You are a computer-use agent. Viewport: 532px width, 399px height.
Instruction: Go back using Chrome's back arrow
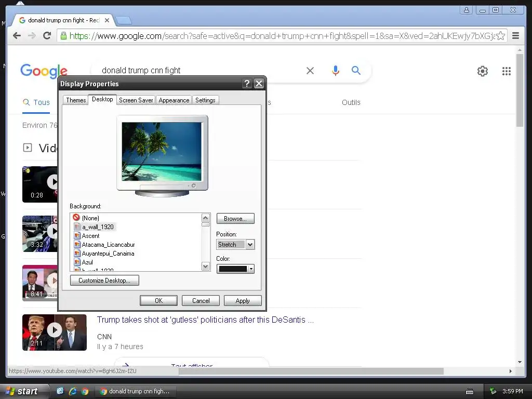pos(17,36)
